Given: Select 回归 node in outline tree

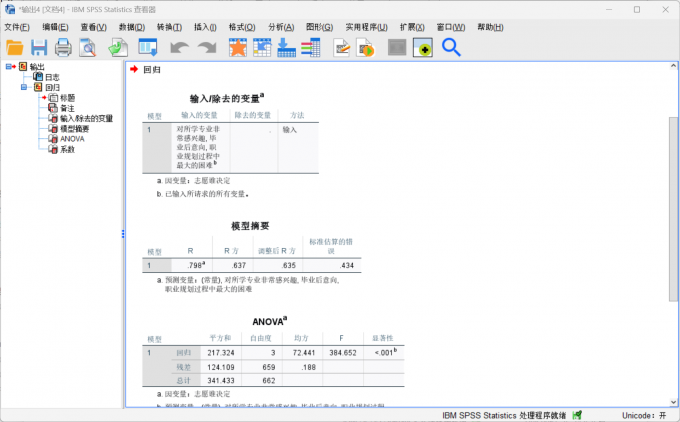Looking at the screenshot, I should 52,87.
